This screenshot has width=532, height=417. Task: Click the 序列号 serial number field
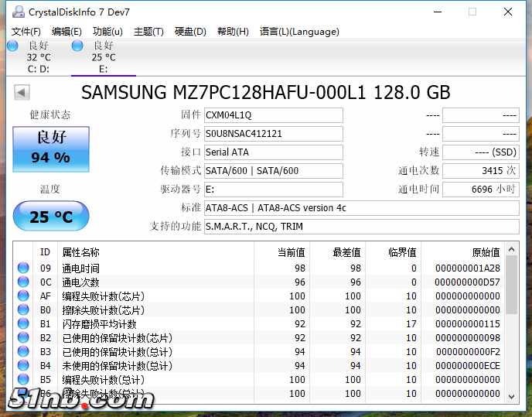tap(273, 134)
